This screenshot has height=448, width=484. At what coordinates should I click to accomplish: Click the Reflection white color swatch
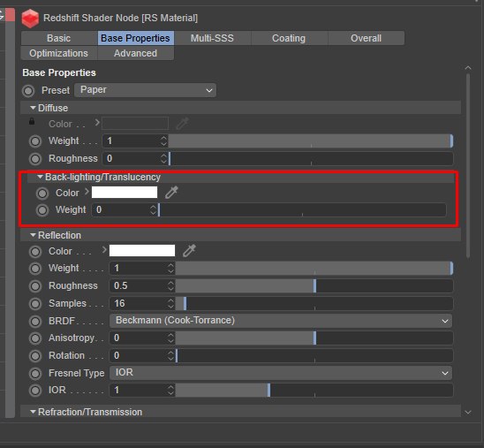pos(142,250)
